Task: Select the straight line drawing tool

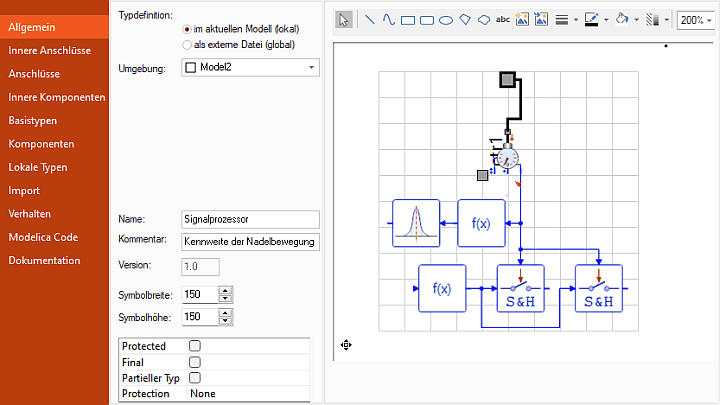Action: point(368,19)
